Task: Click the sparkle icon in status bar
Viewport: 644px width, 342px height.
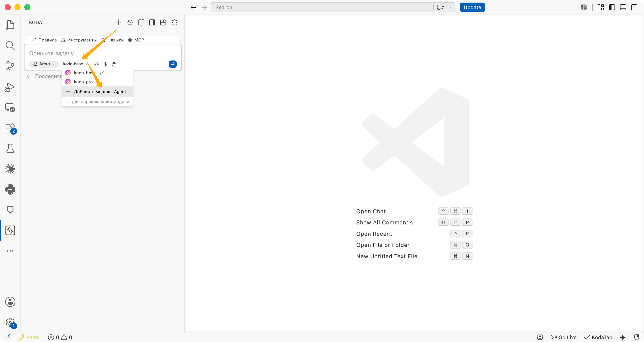Action: [622, 337]
